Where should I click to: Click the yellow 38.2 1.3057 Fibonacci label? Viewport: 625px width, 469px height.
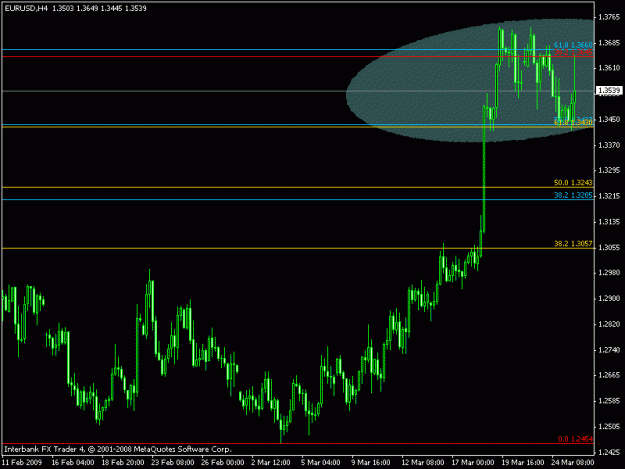[573, 243]
